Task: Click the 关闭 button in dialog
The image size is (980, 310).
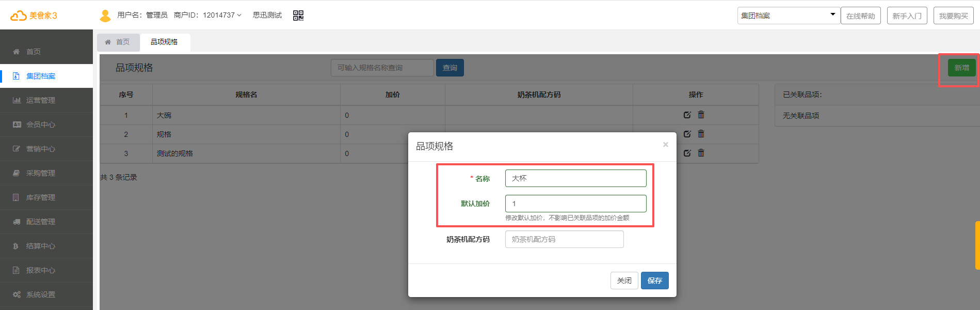Action: 624,281
